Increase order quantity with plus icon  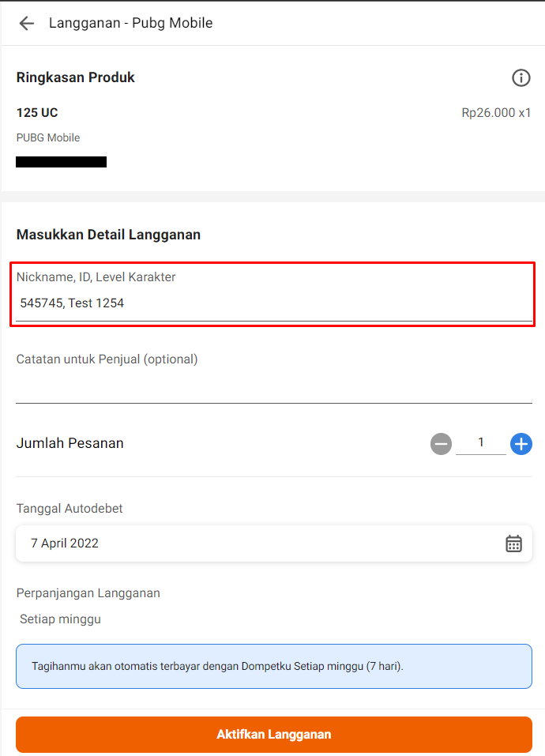[x=521, y=444]
